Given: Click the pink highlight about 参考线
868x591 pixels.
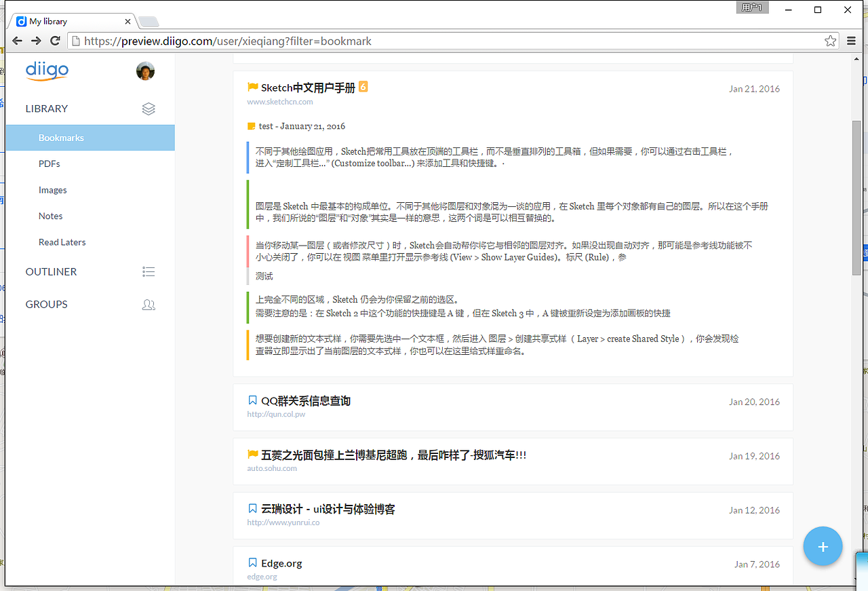Looking at the screenshot, I should coord(504,251).
